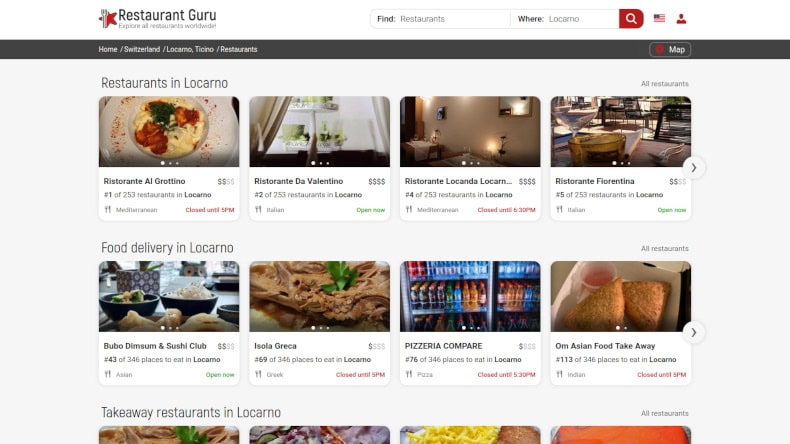790x444 pixels.
Task: Click 'Asian' cuisine label on Bubo Dimsum
Action: [124, 374]
